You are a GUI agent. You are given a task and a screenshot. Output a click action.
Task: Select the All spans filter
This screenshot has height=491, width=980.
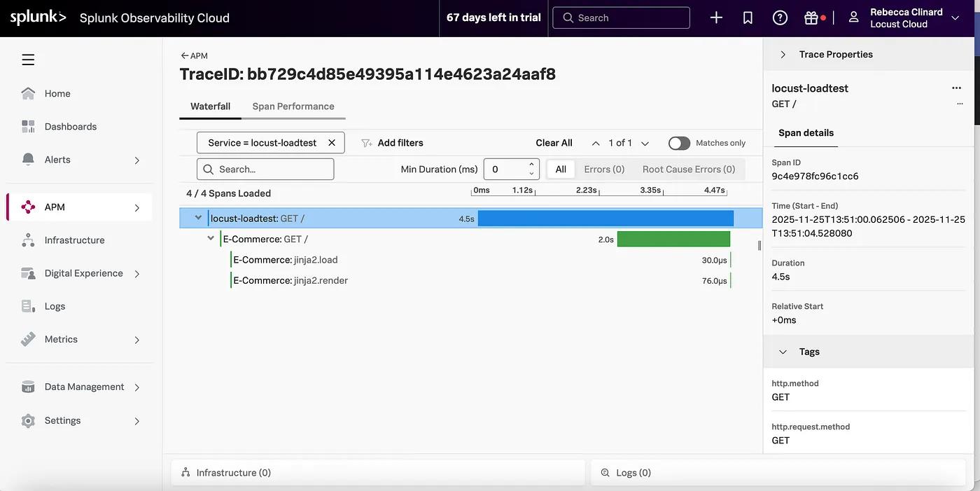coord(561,169)
